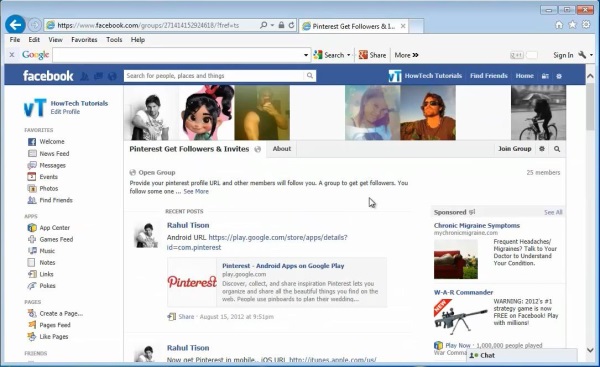Refresh the page using the reload icon

(291, 25)
